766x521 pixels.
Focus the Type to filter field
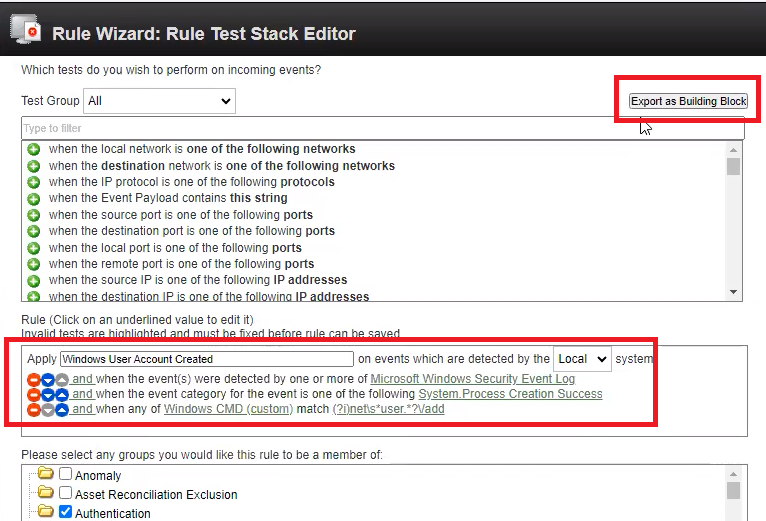383,129
